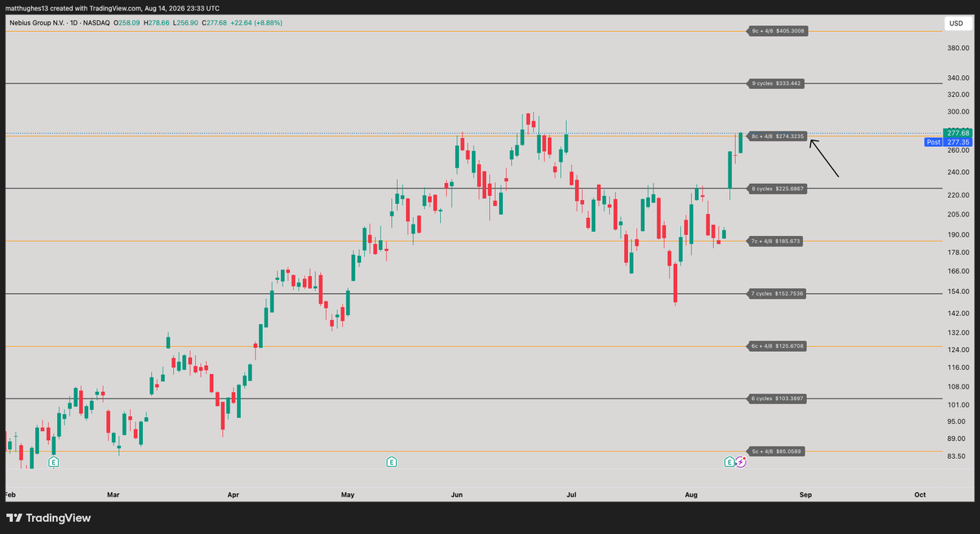The height and width of the screenshot is (534, 980).
Task: Select the 9 cycles $333.442 level label
Action: pos(776,83)
